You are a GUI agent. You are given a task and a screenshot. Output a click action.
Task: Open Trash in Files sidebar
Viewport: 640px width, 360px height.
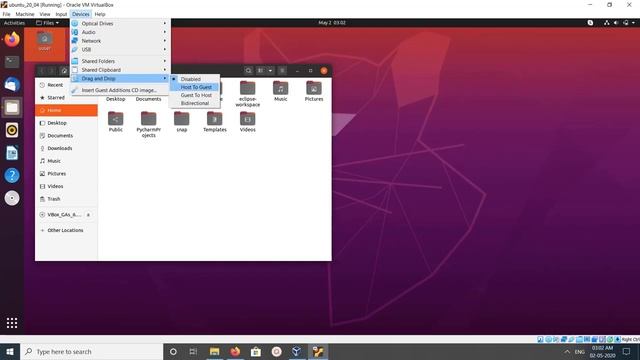(x=66, y=199)
